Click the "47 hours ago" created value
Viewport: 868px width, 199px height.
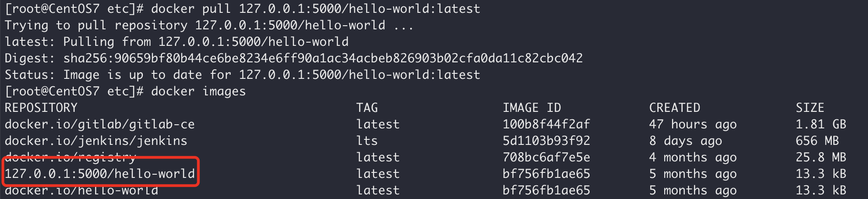coord(693,124)
